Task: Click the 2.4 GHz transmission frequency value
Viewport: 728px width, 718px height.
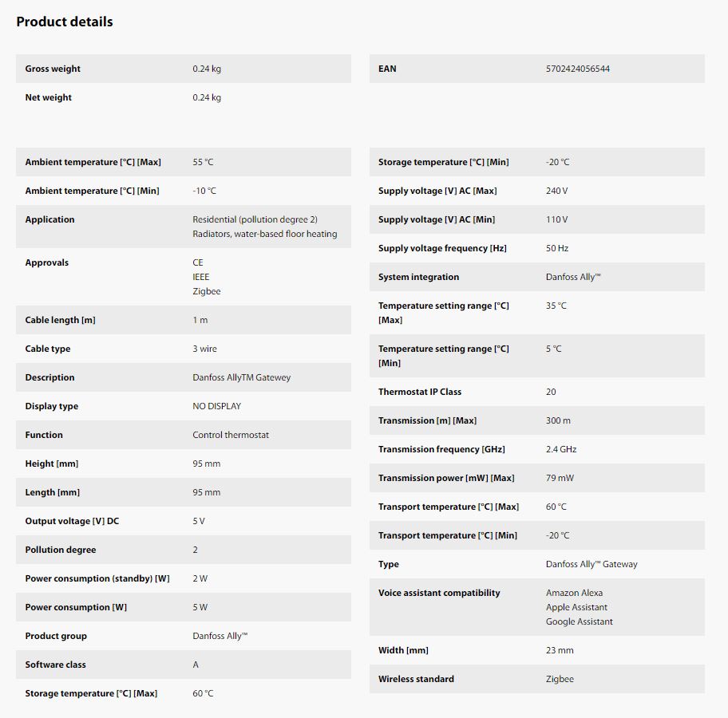Action: click(x=560, y=449)
